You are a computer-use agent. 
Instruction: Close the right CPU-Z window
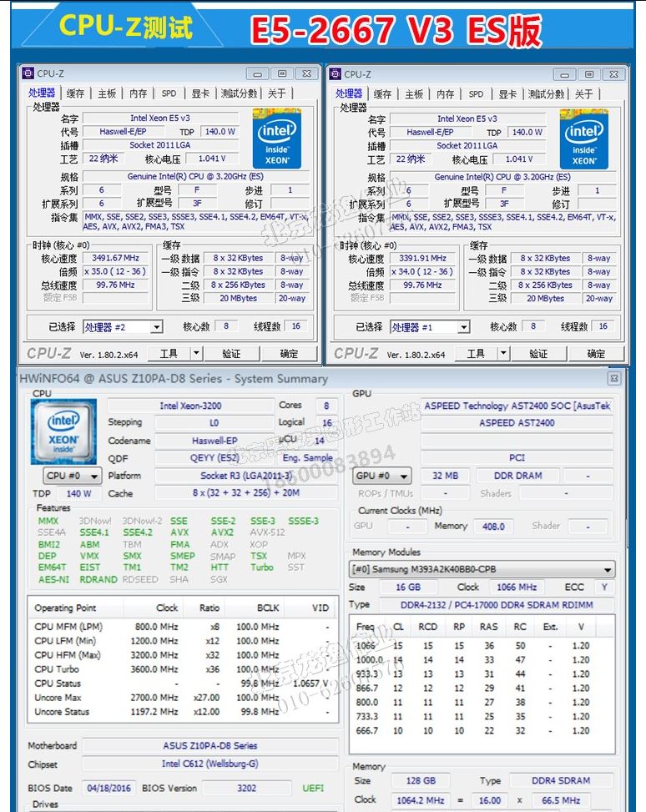click(x=614, y=74)
